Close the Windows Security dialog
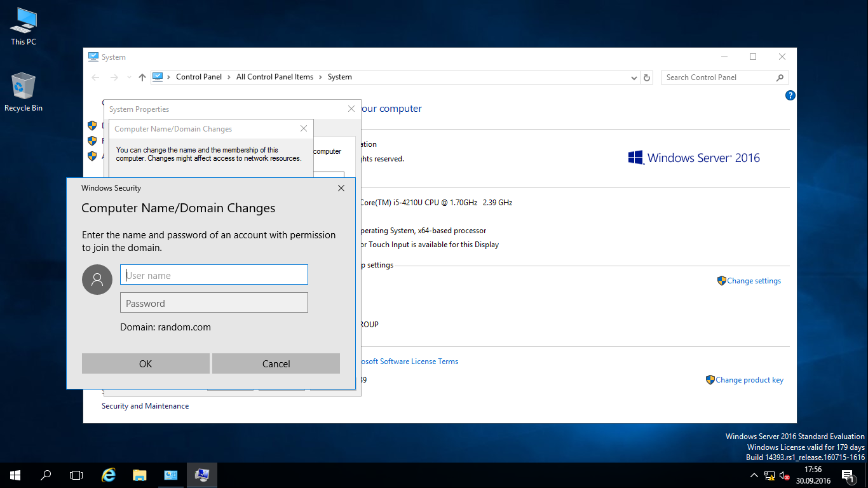The width and height of the screenshot is (868, 488). point(341,188)
